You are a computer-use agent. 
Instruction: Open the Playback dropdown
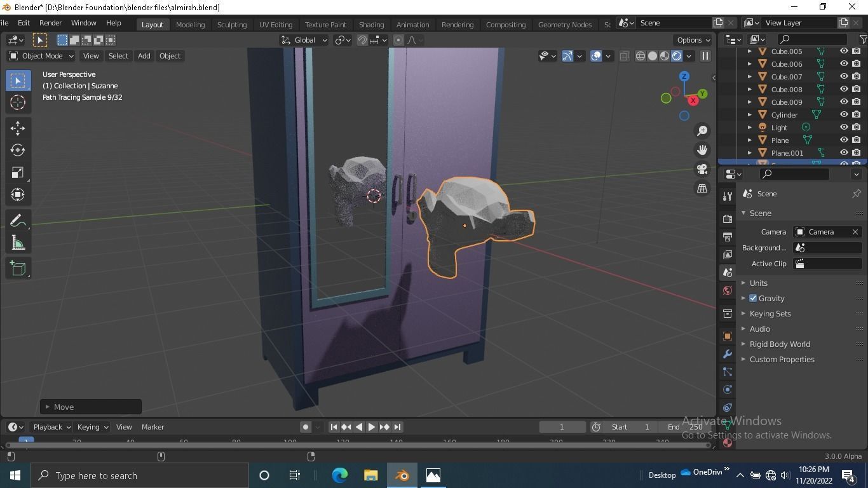pos(51,427)
